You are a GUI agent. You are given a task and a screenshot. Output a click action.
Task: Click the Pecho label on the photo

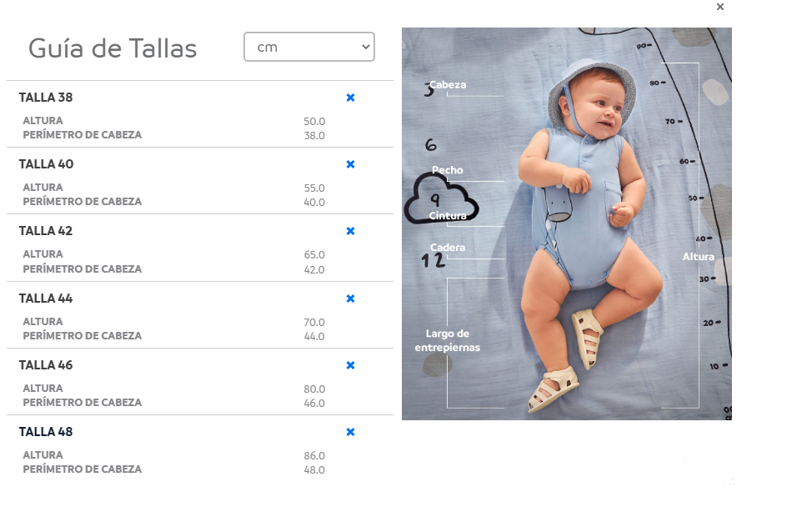[x=448, y=170]
